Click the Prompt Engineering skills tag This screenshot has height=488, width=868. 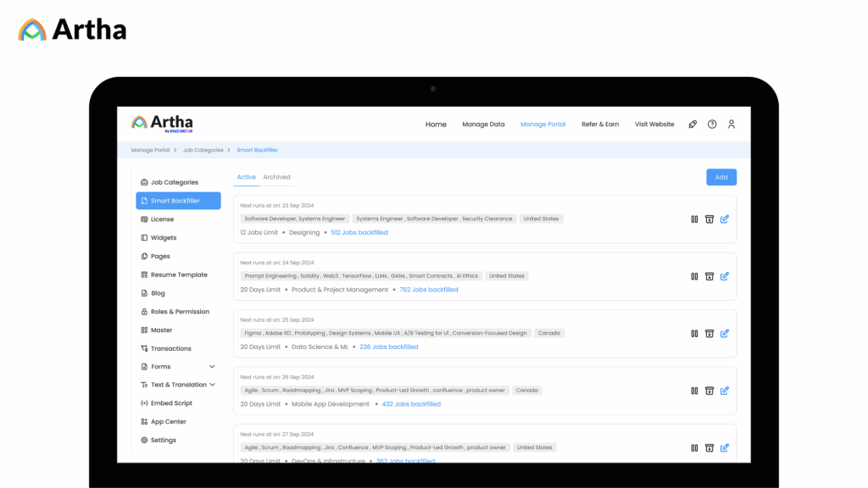click(x=361, y=275)
